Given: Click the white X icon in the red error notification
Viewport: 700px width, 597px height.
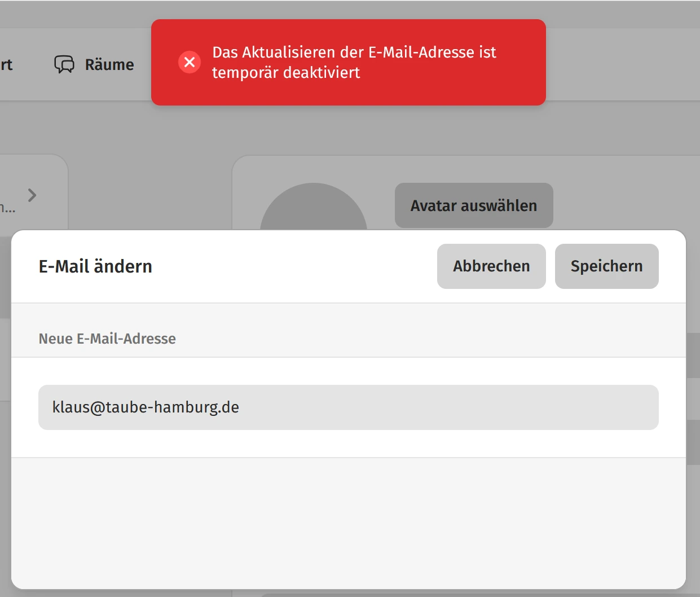Looking at the screenshot, I should 190,62.
